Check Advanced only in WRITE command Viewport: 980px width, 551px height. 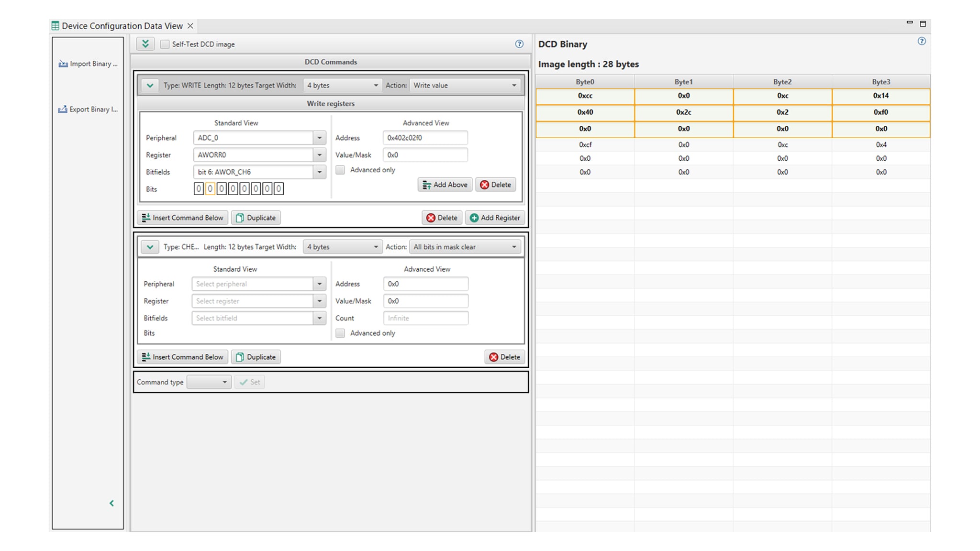340,170
